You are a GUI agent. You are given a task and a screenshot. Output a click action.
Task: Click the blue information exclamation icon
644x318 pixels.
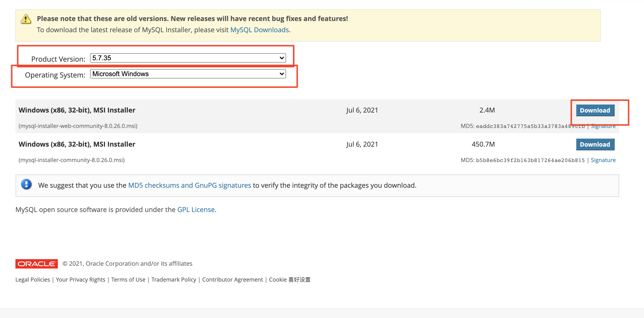tap(26, 184)
